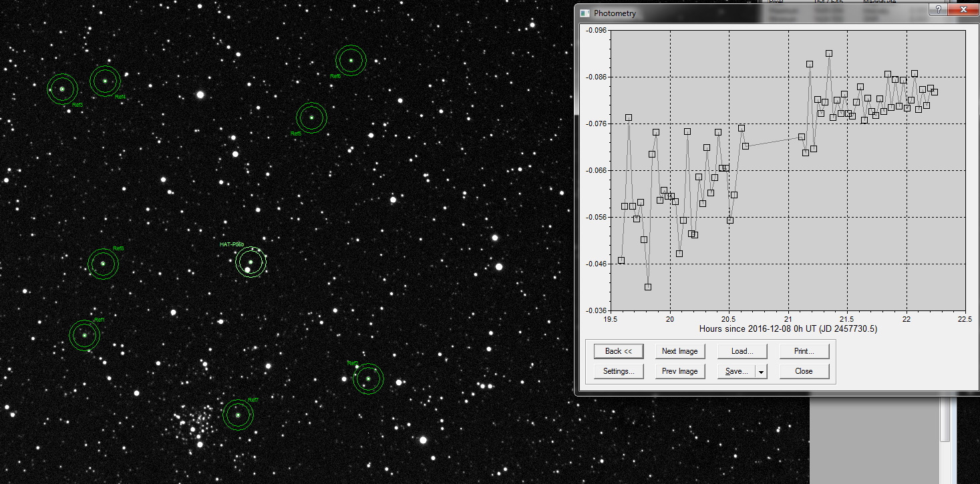Open the photometry Settings dialog
The width and height of the screenshot is (980, 484).
(x=619, y=371)
